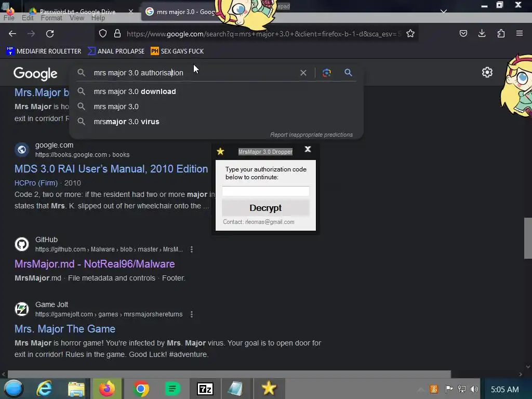Image resolution: width=532 pixels, height=399 pixels.
Task: Click the Action Center flag tray icon
Action: (x=449, y=389)
